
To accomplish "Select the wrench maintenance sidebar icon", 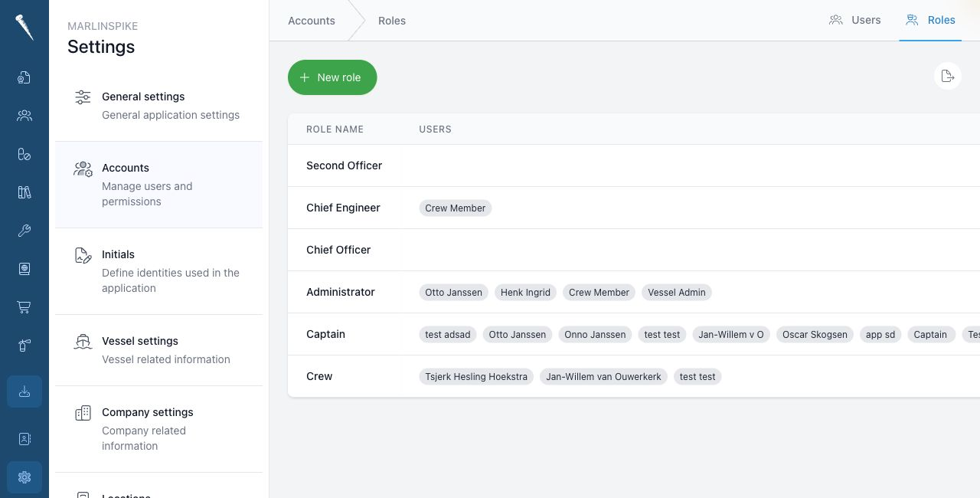I will [x=24, y=231].
